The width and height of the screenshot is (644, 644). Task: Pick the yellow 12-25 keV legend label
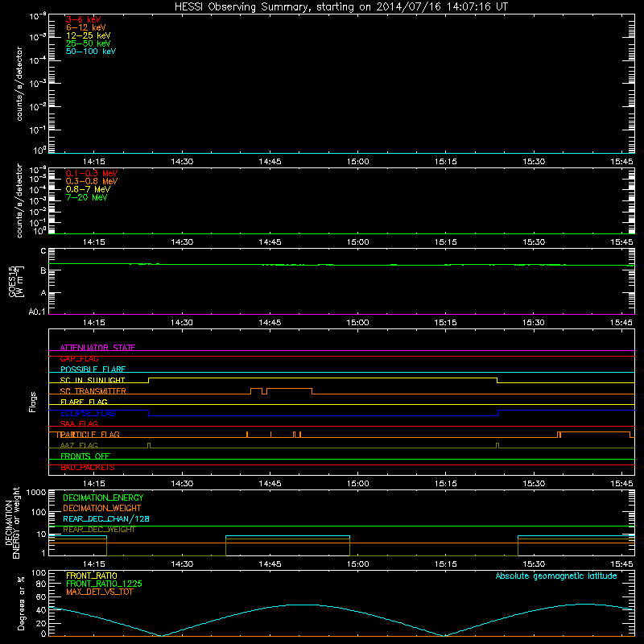(x=89, y=35)
